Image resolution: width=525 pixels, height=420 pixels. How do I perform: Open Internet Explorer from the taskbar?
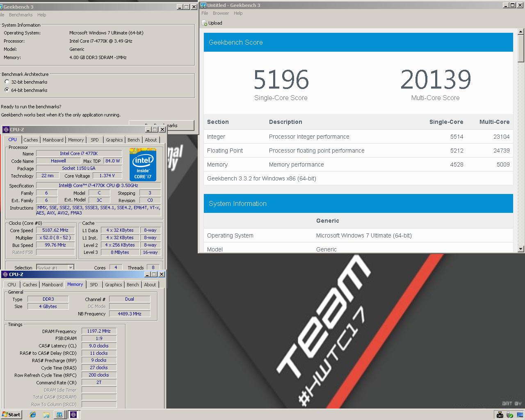click(33, 415)
